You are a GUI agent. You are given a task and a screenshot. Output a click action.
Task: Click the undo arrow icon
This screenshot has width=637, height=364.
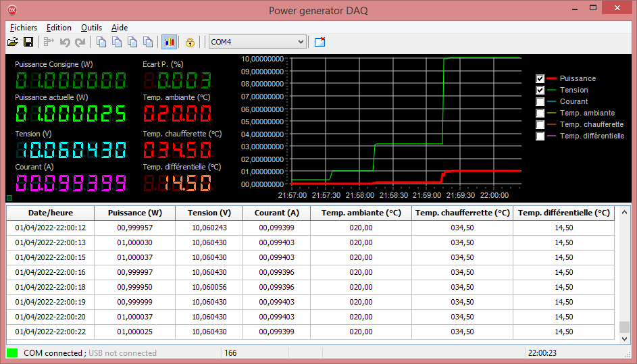coord(65,42)
